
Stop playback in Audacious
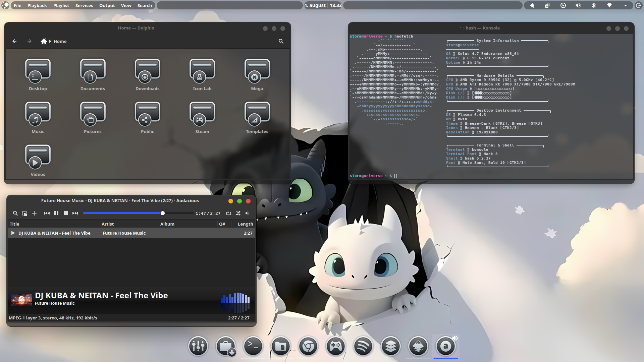[66, 213]
